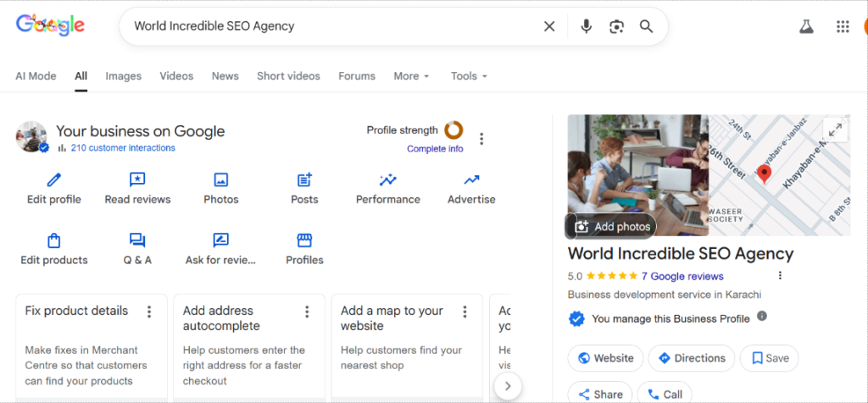Open Read reviews star icon
Screen dimensions: 868x403
[137, 179]
